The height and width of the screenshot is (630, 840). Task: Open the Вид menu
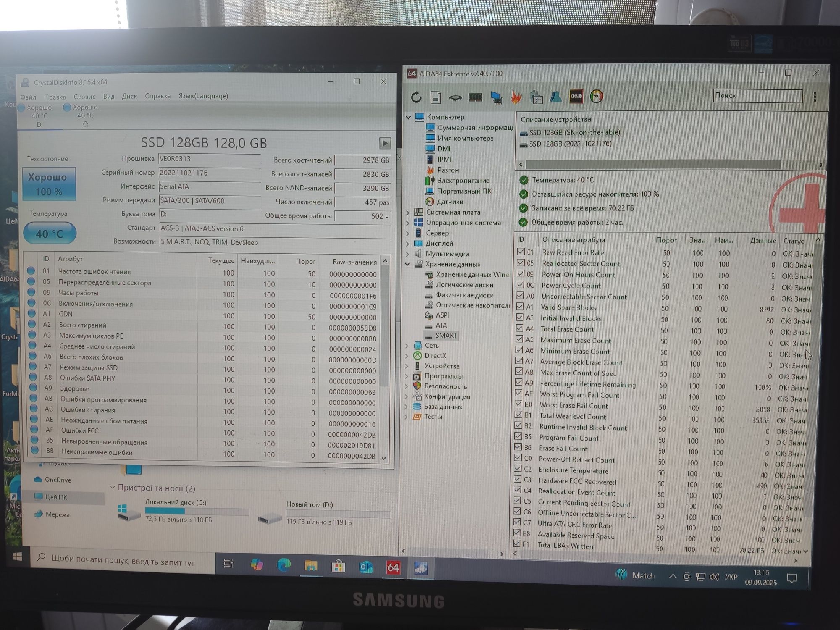[x=109, y=96]
